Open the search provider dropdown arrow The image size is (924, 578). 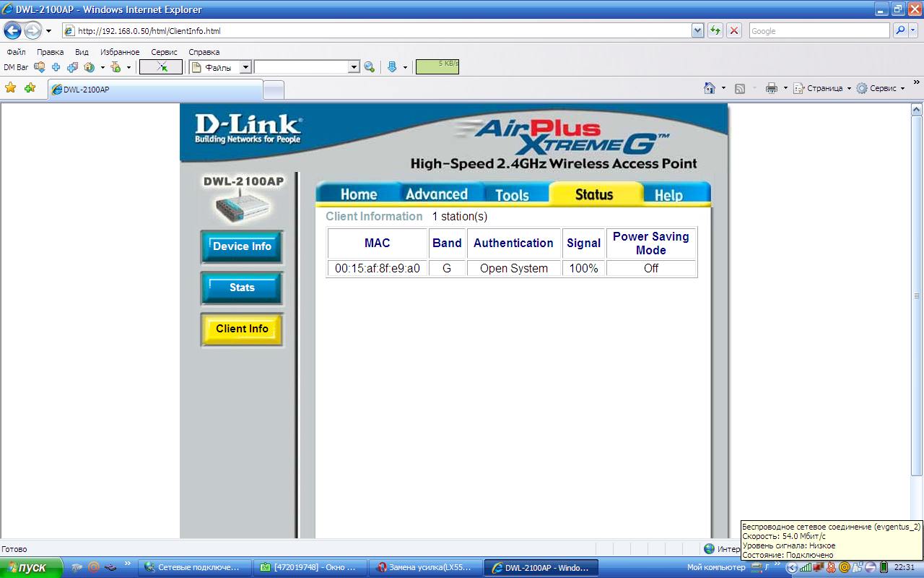pyautogui.click(x=913, y=31)
